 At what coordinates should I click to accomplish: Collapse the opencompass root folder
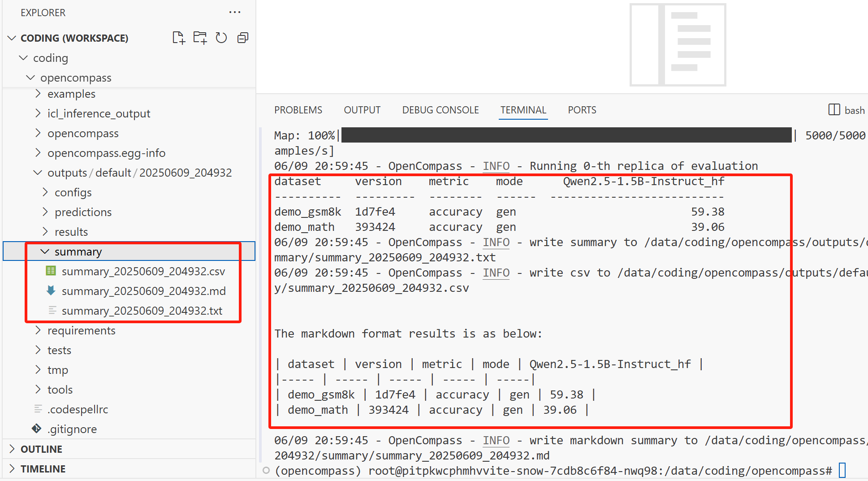pyautogui.click(x=30, y=78)
